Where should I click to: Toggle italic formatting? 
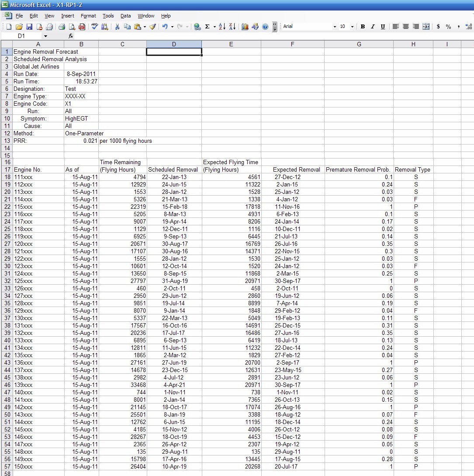click(373, 27)
